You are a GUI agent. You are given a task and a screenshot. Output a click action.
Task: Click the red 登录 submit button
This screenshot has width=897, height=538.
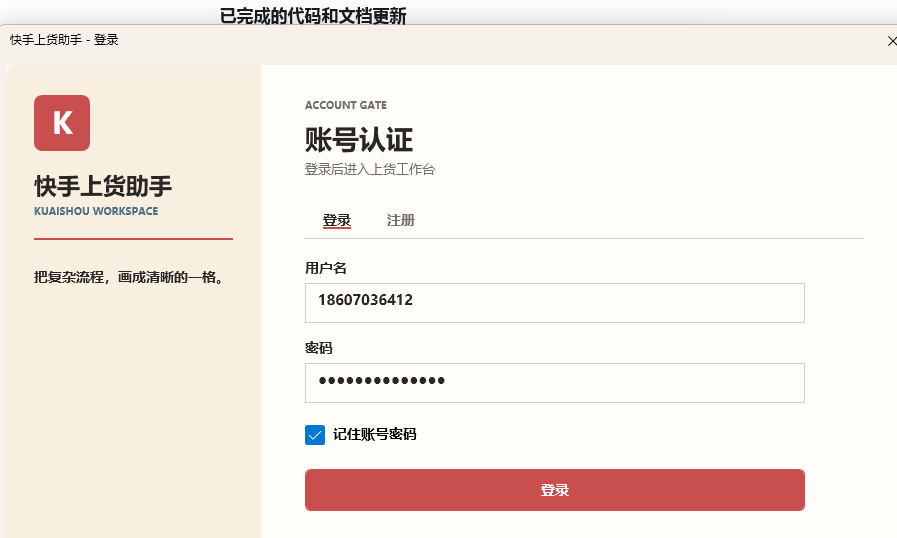(554, 490)
